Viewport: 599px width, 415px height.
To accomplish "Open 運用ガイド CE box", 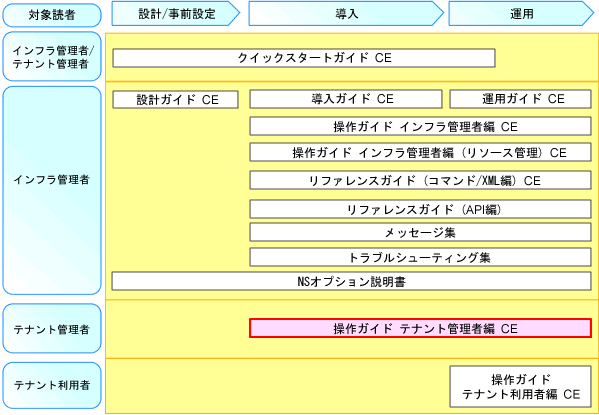I will (x=521, y=99).
